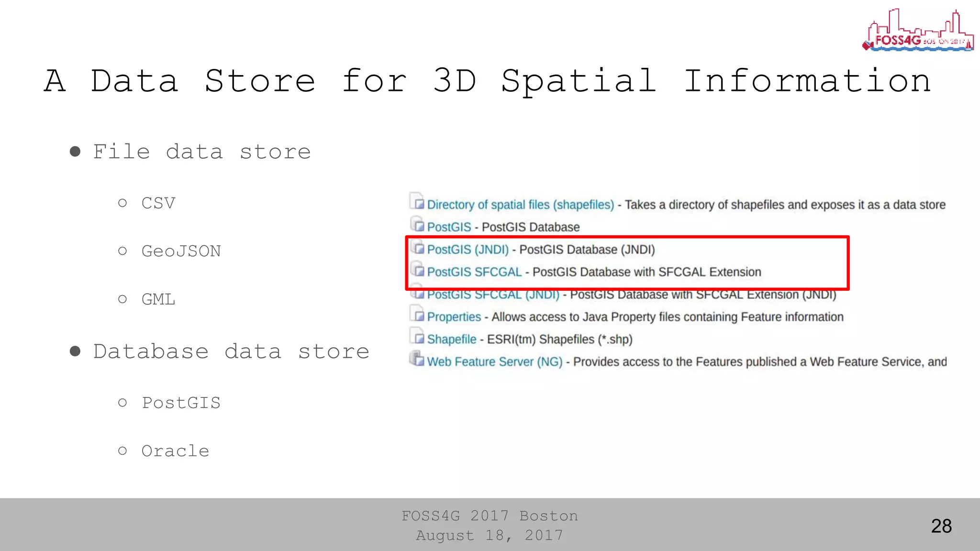Select the slide title text
This screenshot has width=980, height=551.
488,80
